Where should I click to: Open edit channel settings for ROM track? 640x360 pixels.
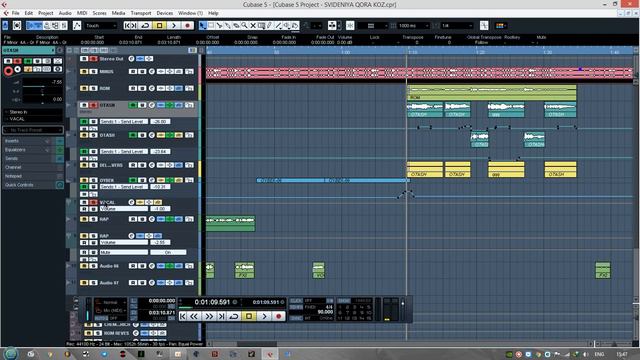click(152, 88)
